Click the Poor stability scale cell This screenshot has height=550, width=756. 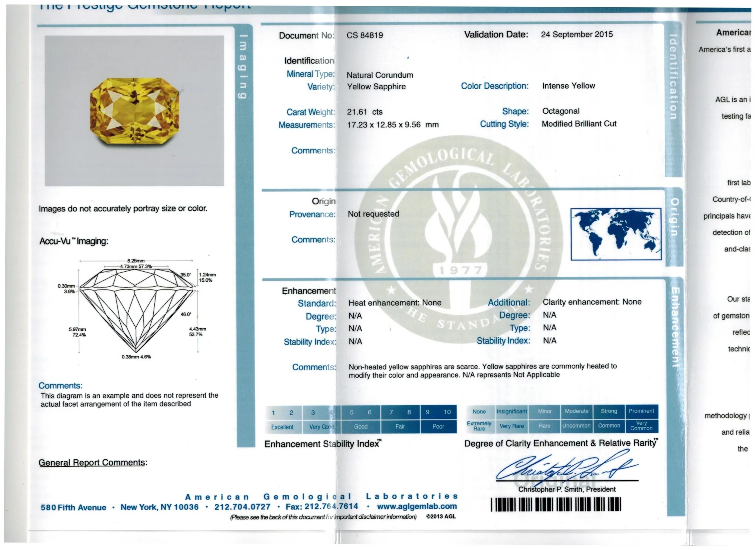[438, 426]
